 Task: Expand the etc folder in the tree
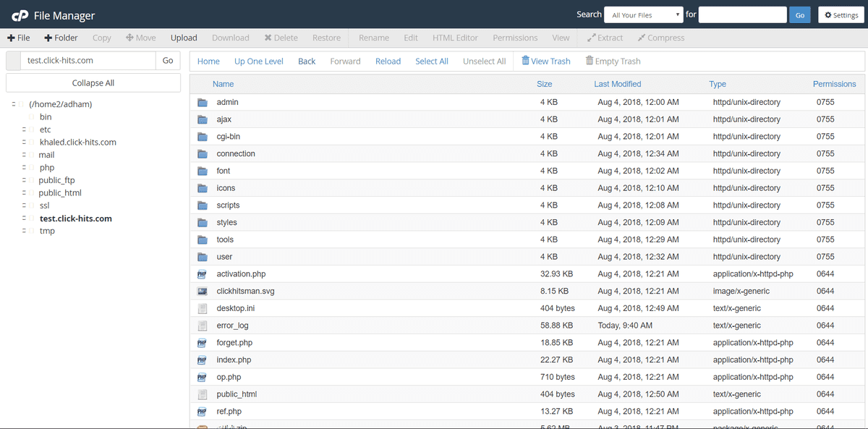(x=24, y=129)
